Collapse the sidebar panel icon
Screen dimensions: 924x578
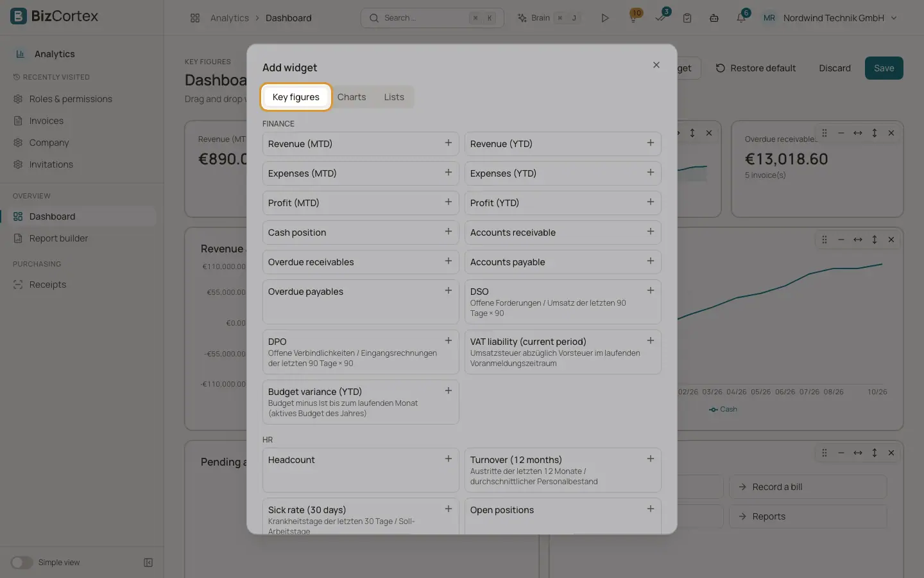(x=148, y=563)
